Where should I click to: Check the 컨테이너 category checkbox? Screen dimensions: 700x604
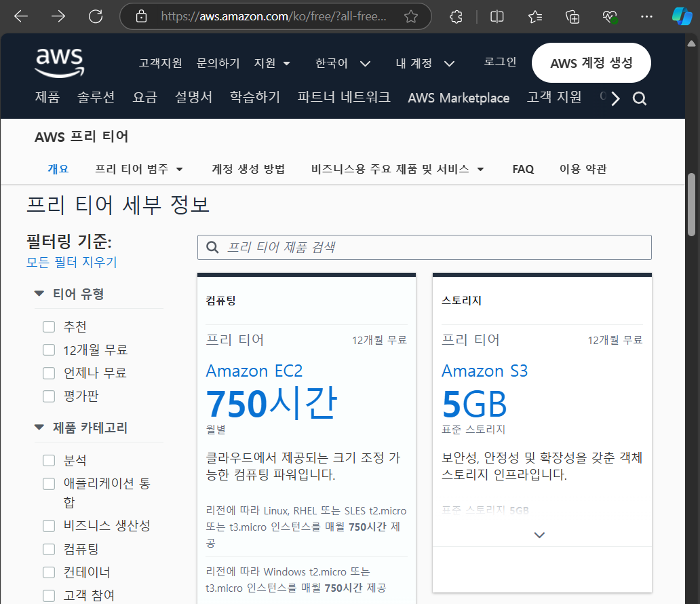pyautogui.click(x=49, y=572)
